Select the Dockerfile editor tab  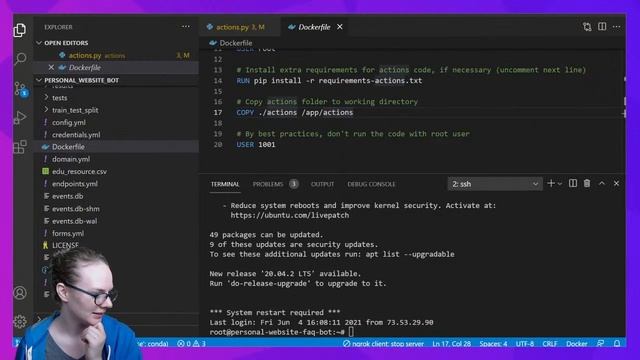click(x=314, y=27)
